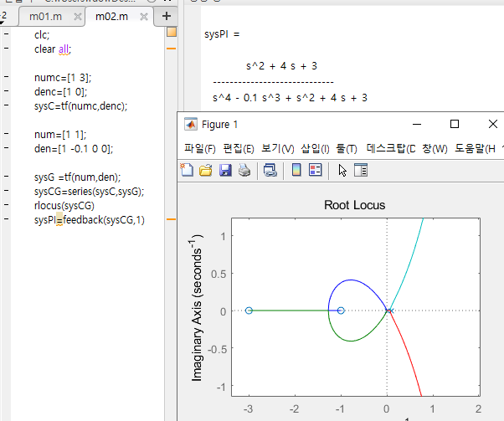The image size is (504, 421).
Task: Click Insert Legend icon
Action: click(316, 170)
